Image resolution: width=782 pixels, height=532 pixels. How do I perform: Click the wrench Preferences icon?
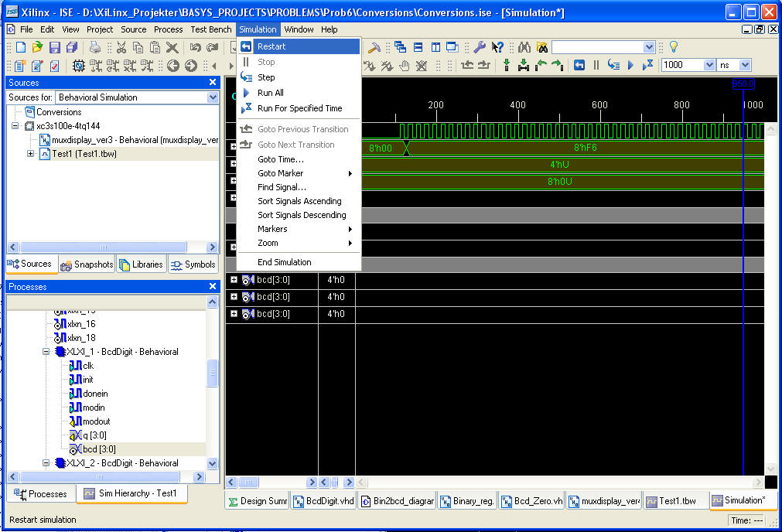[480, 47]
